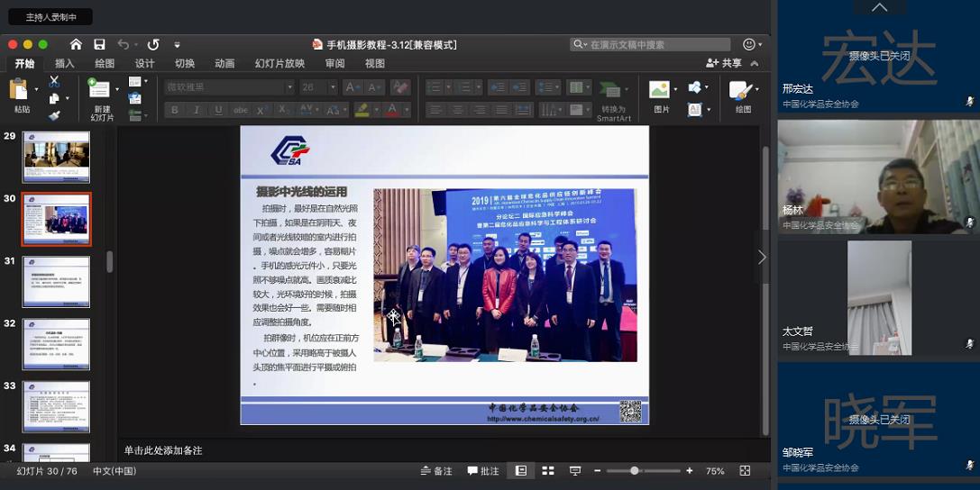The height and width of the screenshot is (490, 980).
Task: Start slideshow from status bar icon
Action: [x=575, y=471]
